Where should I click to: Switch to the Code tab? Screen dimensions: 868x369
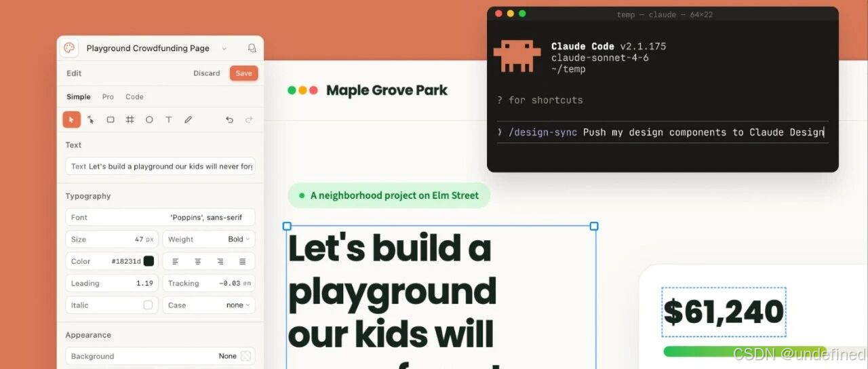134,97
